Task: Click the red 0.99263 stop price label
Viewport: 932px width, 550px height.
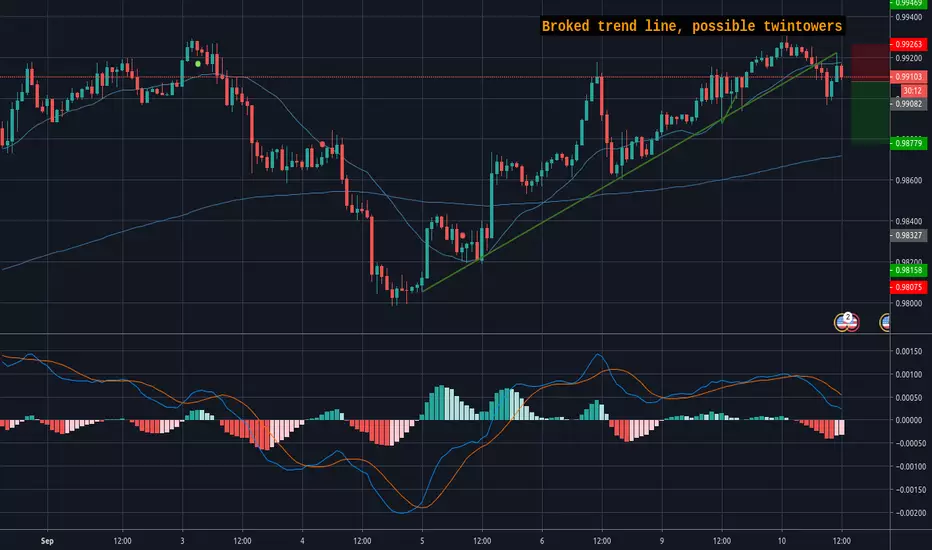Action: click(x=908, y=44)
